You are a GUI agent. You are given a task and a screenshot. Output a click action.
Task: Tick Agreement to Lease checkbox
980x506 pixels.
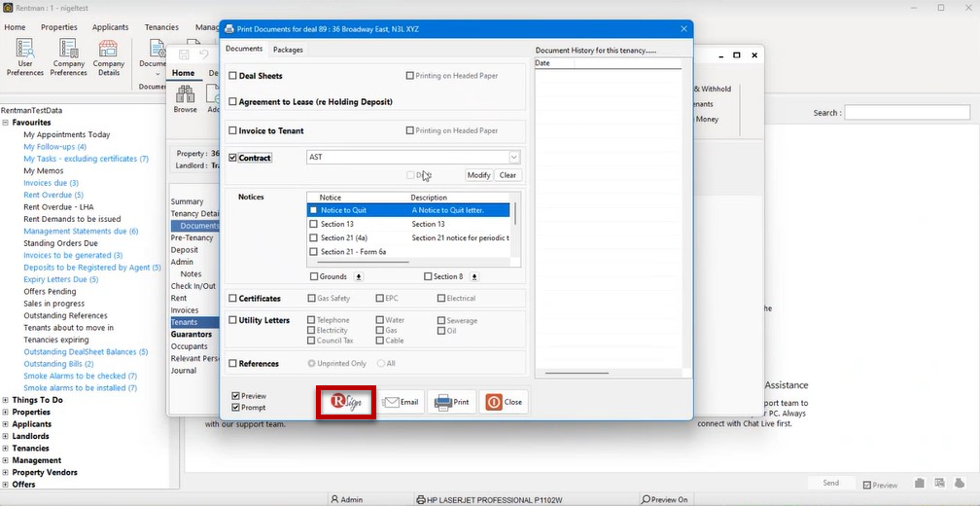pyautogui.click(x=232, y=101)
